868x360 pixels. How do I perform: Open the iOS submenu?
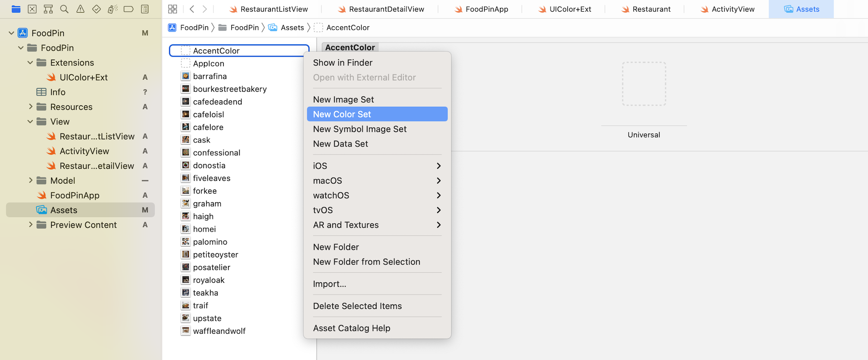[x=377, y=166]
